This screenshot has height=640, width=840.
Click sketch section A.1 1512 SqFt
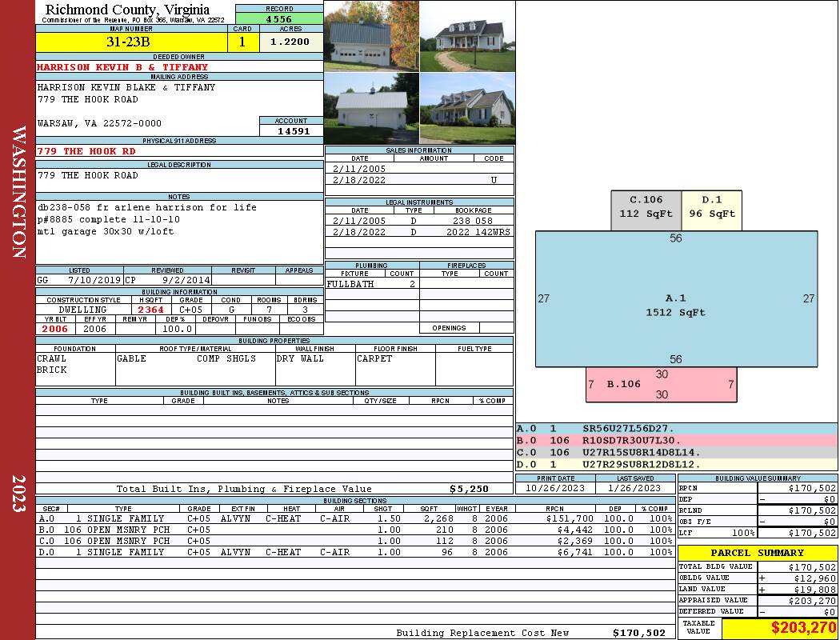(676, 299)
